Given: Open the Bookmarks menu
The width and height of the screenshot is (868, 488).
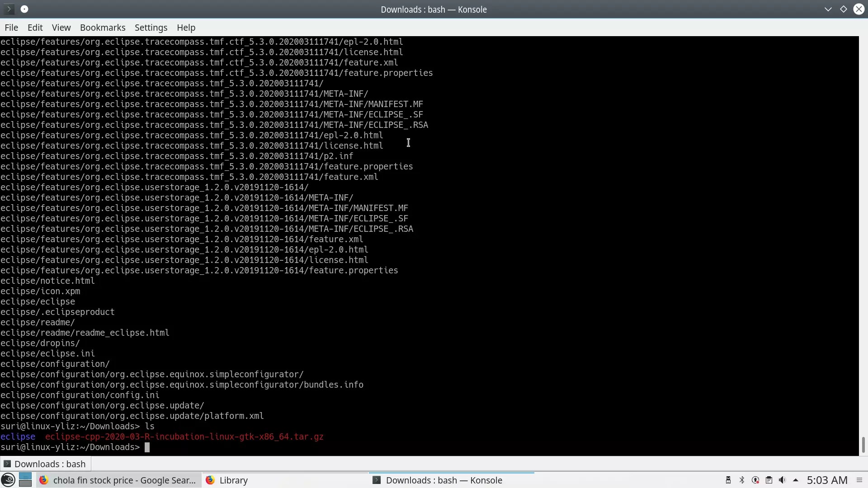Looking at the screenshot, I should click(103, 28).
